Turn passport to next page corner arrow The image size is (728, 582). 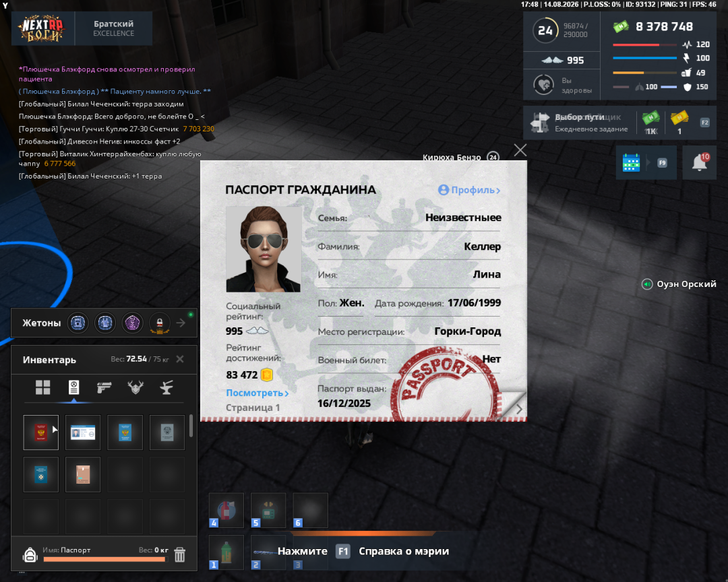(x=518, y=408)
